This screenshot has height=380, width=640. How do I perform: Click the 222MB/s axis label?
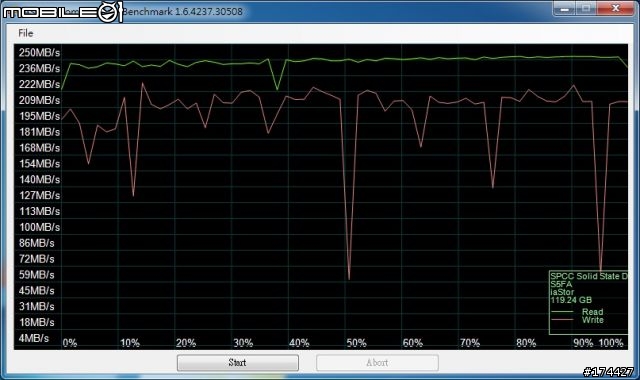point(39,84)
